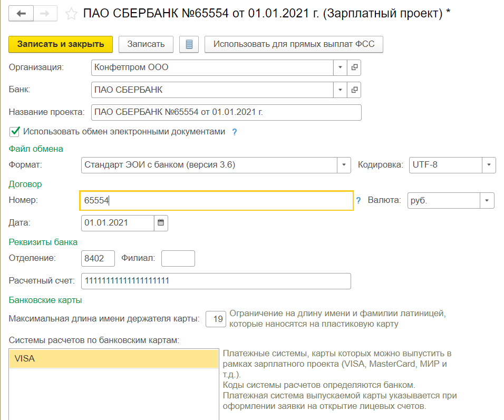This screenshot has width=504, height=420.
Task: Expand the Формат dropdown list
Action: point(344,165)
